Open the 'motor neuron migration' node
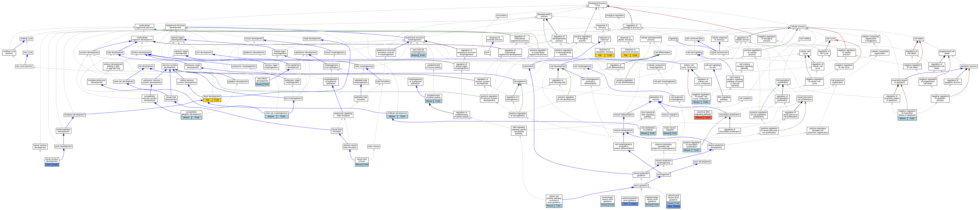Viewport: 980px width, 210px height. coord(670,131)
